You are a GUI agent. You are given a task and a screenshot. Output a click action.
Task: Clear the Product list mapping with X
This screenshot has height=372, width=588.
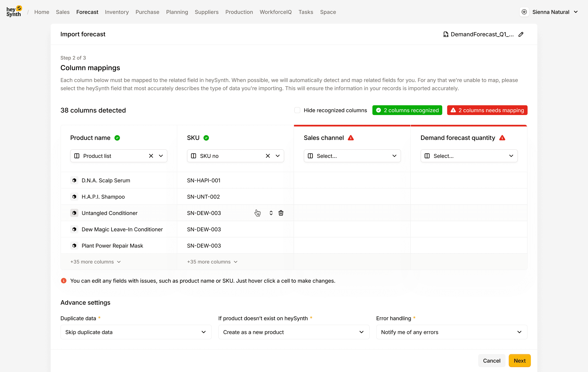click(151, 156)
